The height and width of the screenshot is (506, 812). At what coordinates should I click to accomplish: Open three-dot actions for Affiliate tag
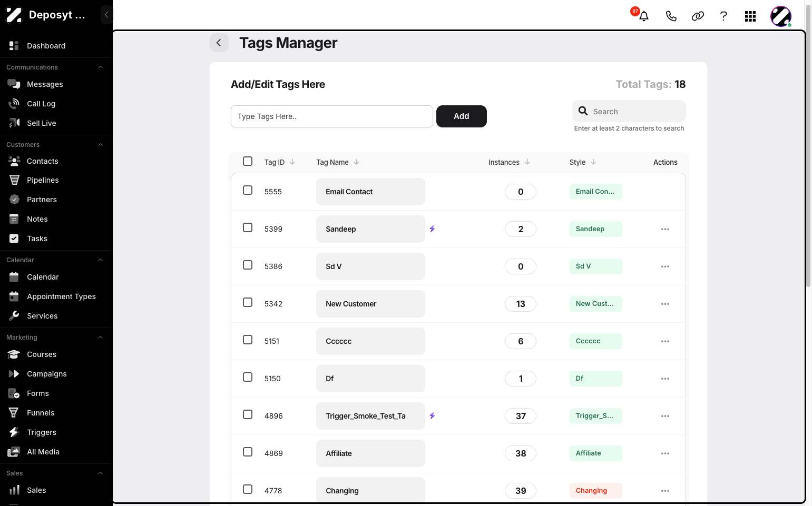click(x=665, y=453)
